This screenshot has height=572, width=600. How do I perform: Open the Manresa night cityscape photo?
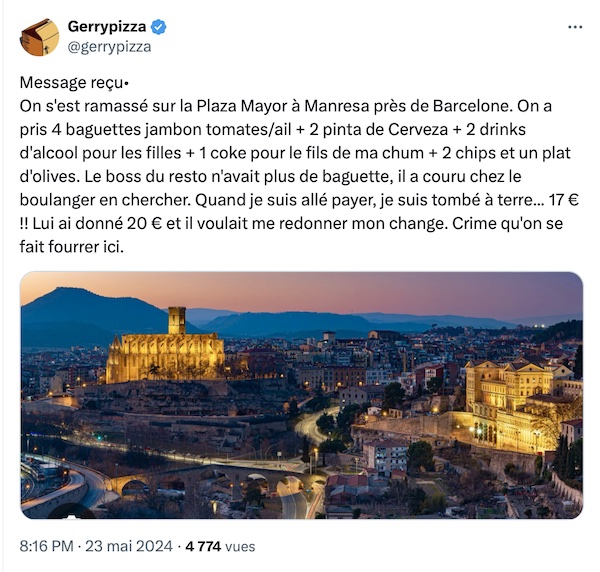click(x=302, y=395)
